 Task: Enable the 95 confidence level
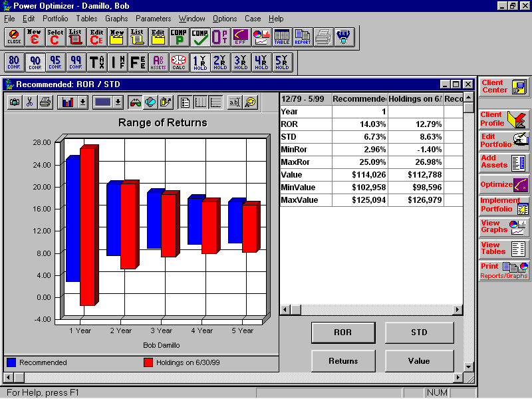55,63
